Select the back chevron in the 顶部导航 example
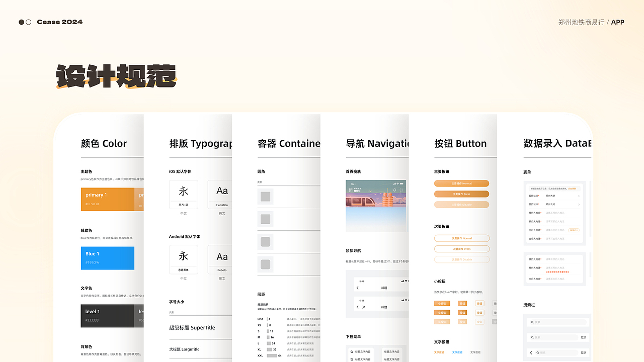This screenshot has width=644, height=362. [357, 288]
